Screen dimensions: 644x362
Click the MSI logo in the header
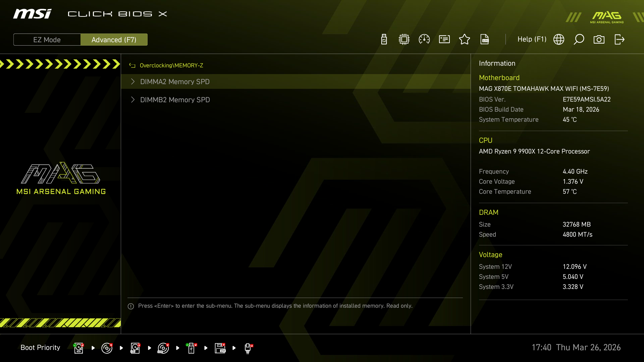(32, 14)
